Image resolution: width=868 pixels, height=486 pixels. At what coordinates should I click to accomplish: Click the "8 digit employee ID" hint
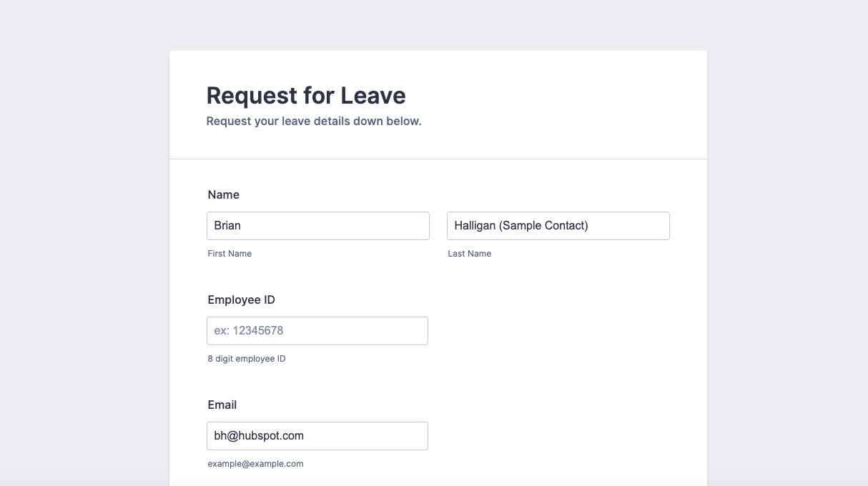tap(247, 359)
